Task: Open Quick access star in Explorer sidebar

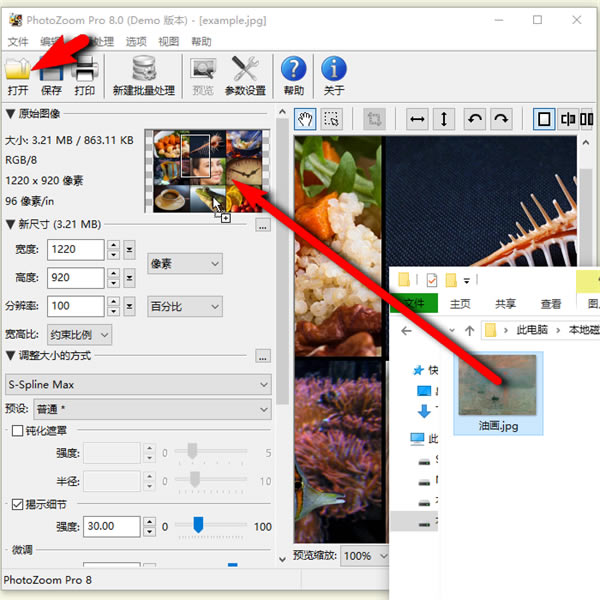Action: 418,370
